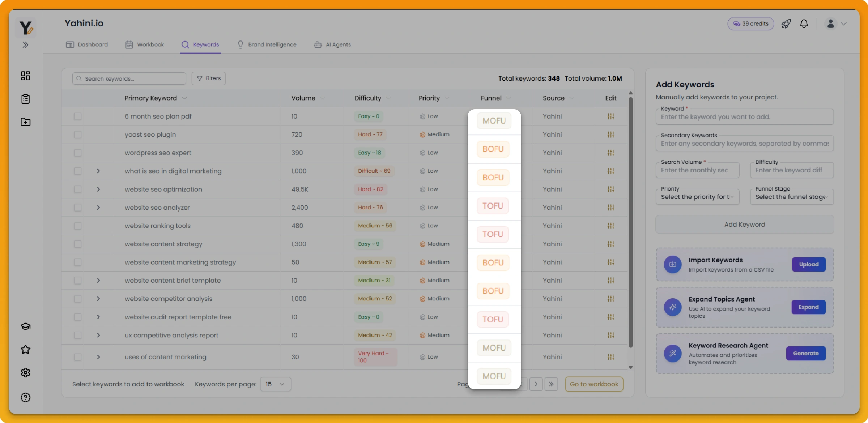Open help question mark icon in sidebar
Screen dimensions: 868x423
click(x=25, y=397)
